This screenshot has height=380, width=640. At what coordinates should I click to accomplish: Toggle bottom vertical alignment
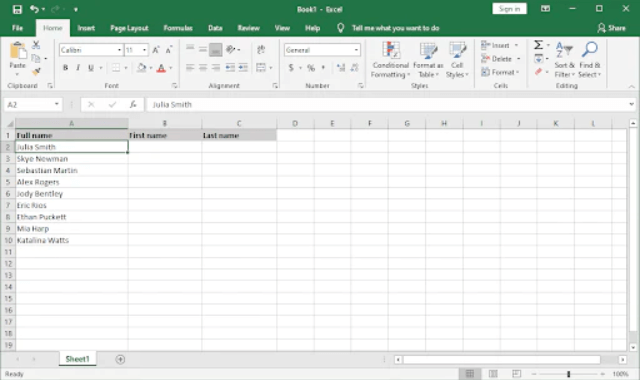(216, 50)
